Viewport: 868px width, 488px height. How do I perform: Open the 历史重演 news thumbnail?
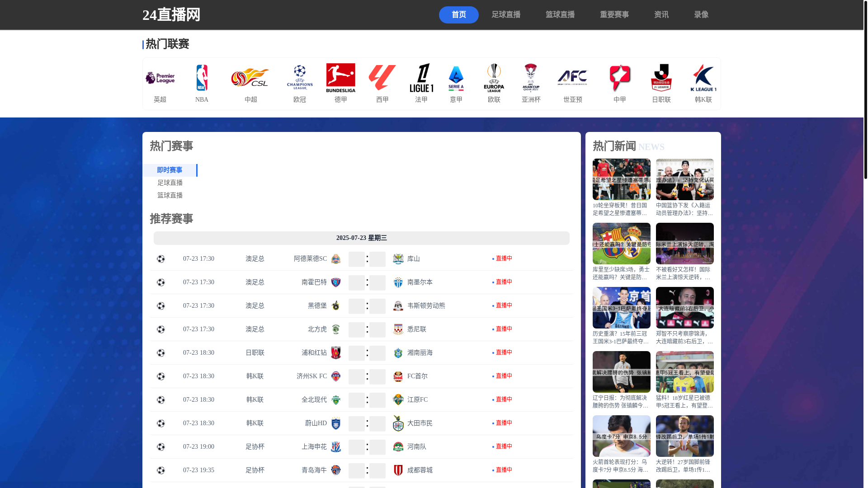[622, 308]
